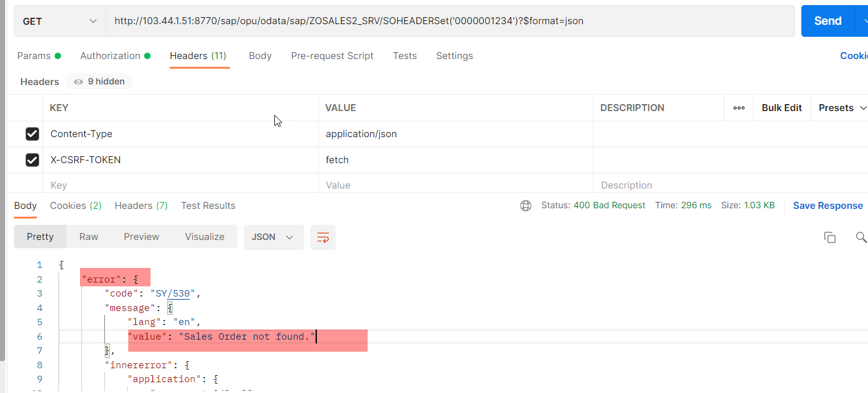Switch to the Preview view
This screenshot has width=868, height=393.
tap(142, 237)
